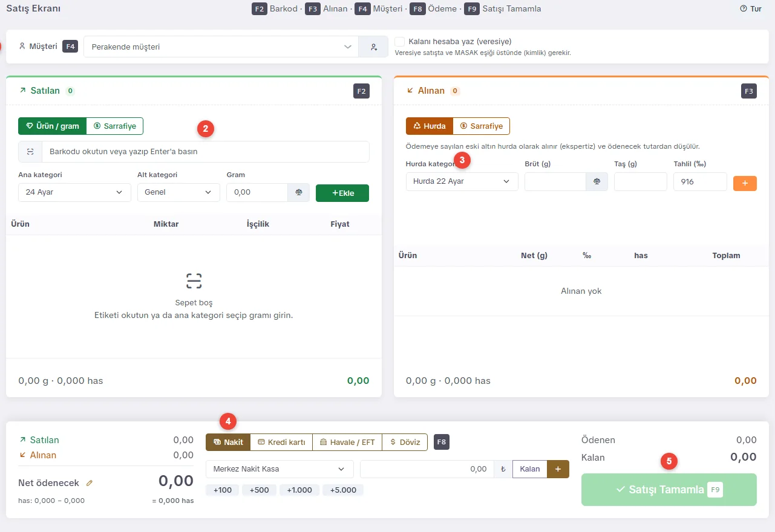Click the F3 shortcut badge in Alınan panel
Image resolution: width=775 pixels, height=532 pixels.
click(748, 91)
